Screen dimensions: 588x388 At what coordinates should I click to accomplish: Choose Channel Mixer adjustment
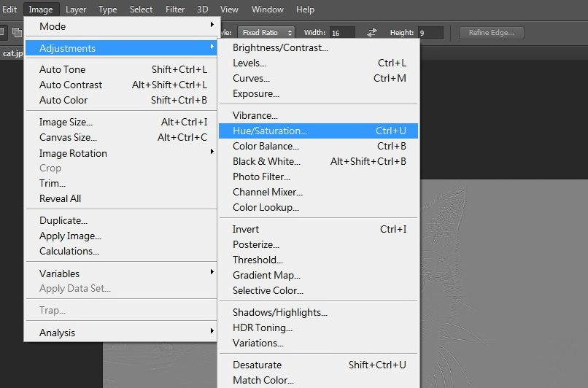[318, 192]
